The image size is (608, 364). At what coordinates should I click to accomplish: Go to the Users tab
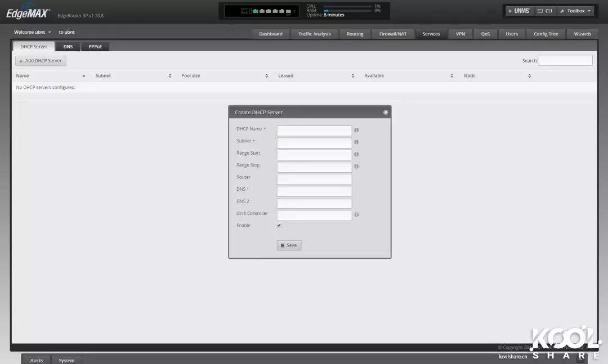[511, 34]
